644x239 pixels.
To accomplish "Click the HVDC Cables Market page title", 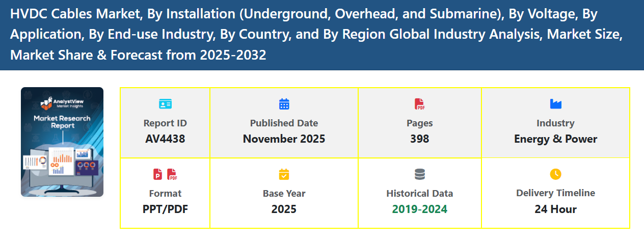I will tap(316, 35).
